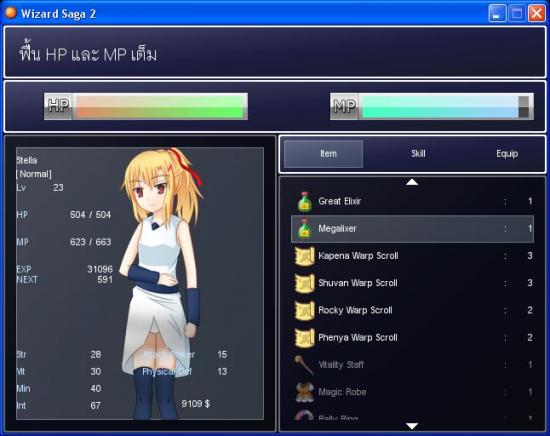The image size is (550, 436).
Task: Click the Vitality Staff icon
Action: [304, 365]
